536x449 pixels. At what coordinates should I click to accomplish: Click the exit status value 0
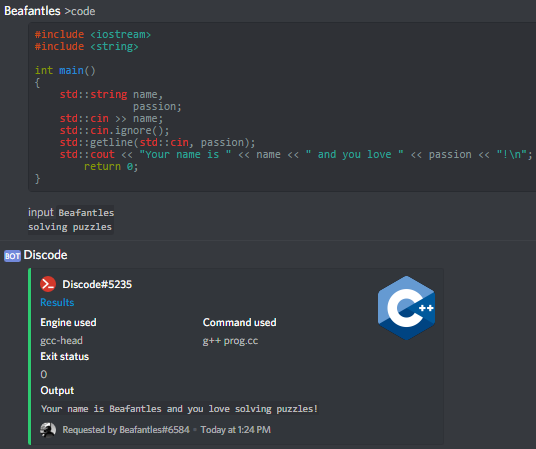click(44, 374)
